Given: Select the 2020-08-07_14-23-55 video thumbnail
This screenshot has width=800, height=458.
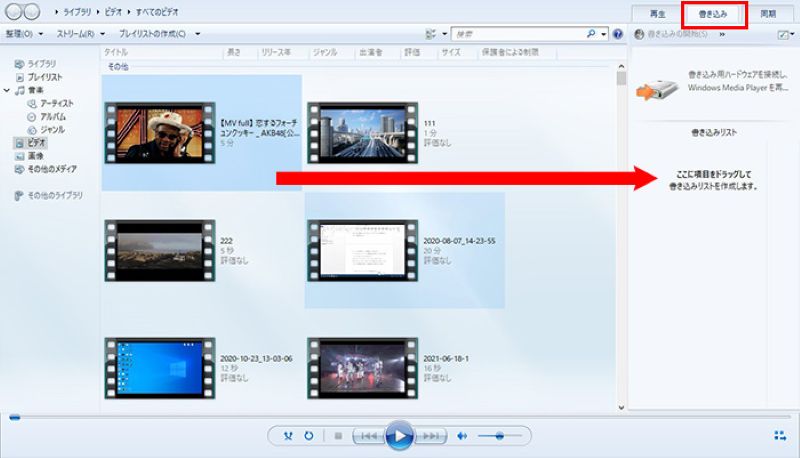Looking at the screenshot, I should (x=362, y=250).
